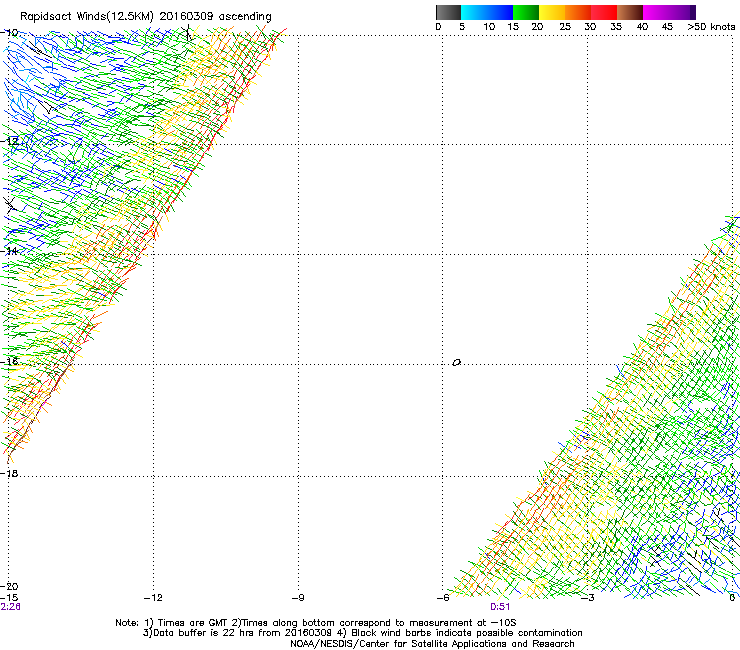Viewport: 740px width, 650px height.
Task: Pick the green 15-20 knots legend swatch
Action: (x=526, y=12)
